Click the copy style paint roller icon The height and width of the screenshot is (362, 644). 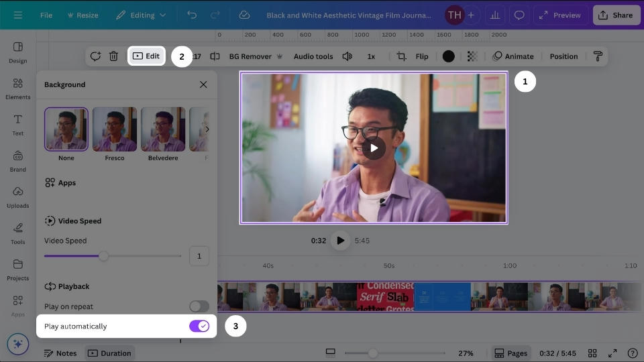point(598,56)
